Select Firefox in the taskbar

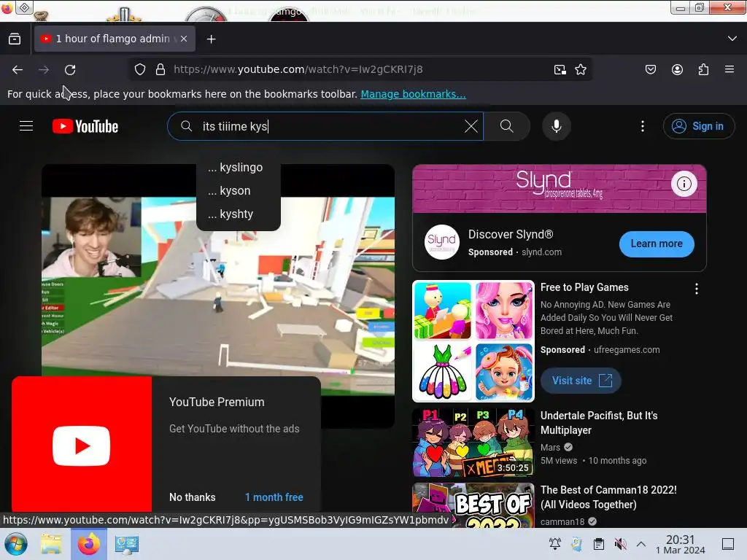click(88, 544)
